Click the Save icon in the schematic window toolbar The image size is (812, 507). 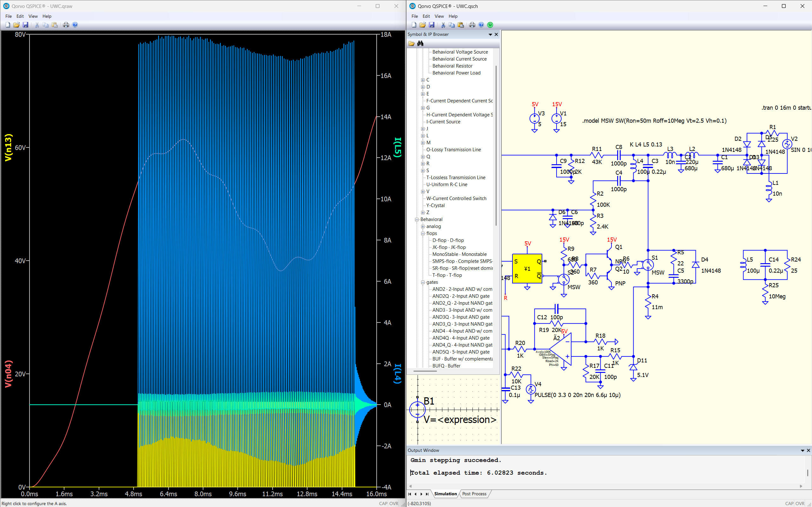pyautogui.click(x=432, y=25)
